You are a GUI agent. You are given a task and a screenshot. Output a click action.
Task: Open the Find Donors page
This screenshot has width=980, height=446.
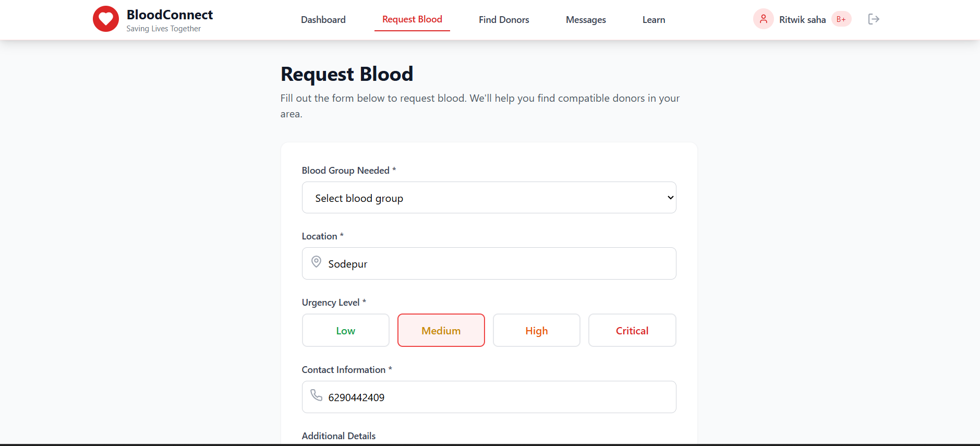[x=504, y=19]
